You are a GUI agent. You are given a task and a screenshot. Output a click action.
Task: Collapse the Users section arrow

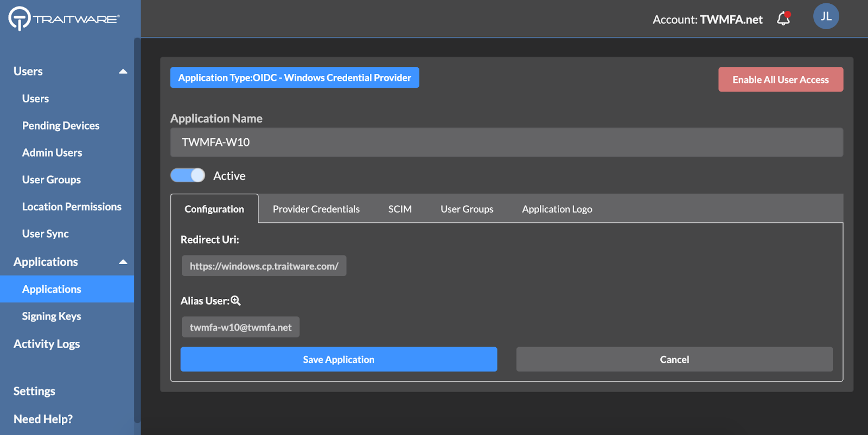pyautogui.click(x=123, y=72)
